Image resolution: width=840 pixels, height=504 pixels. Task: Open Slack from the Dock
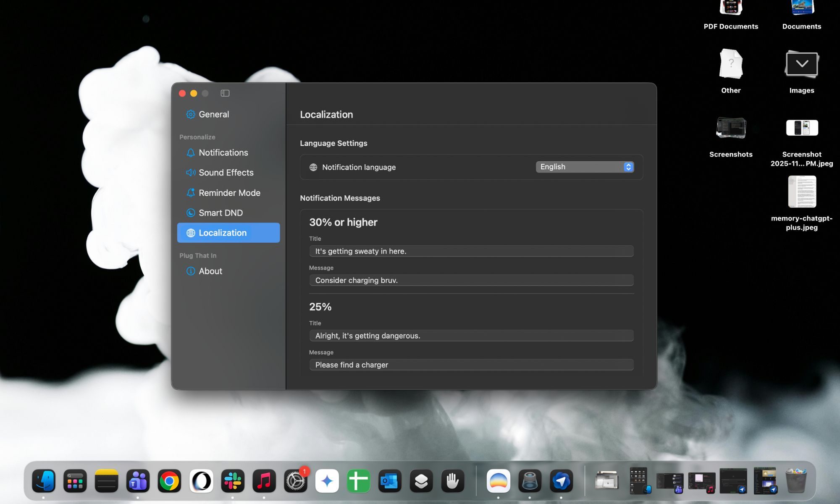(233, 481)
